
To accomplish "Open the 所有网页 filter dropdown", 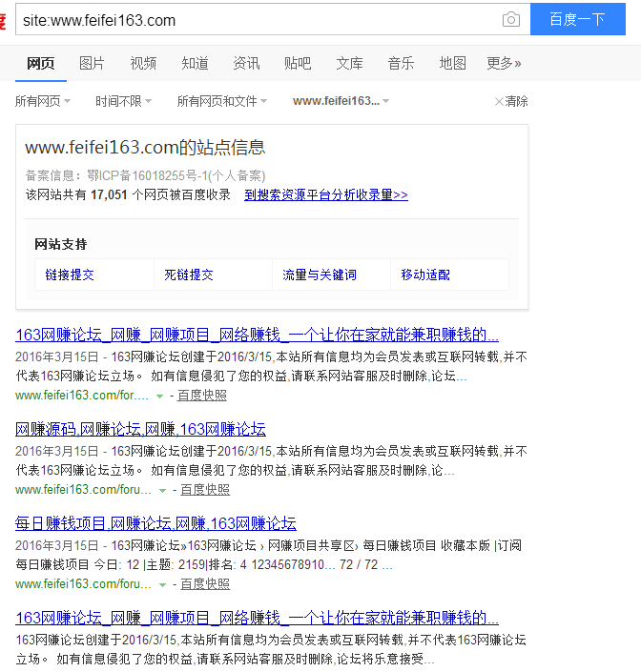I will pyautogui.click(x=43, y=101).
